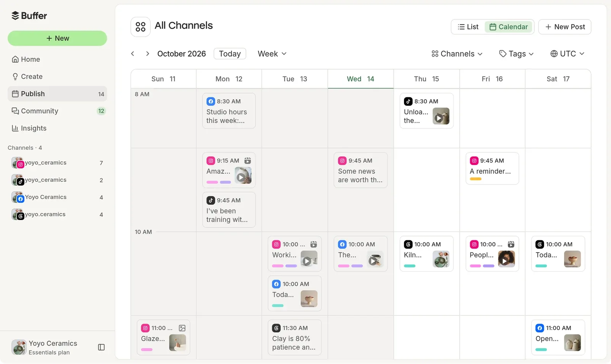Go to next week arrow
Image resolution: width=611 pixels, height=364 pixels.
(x=147, y=54)
